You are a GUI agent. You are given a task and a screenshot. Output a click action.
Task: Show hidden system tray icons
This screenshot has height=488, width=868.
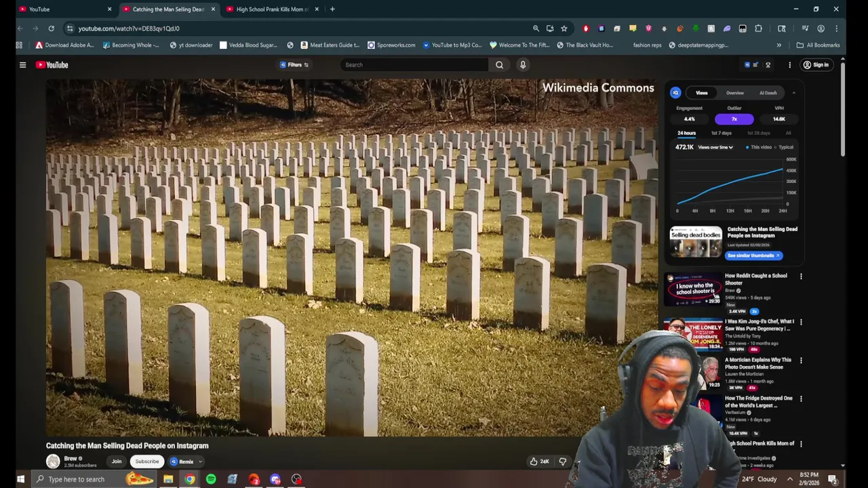coord(789,479)
